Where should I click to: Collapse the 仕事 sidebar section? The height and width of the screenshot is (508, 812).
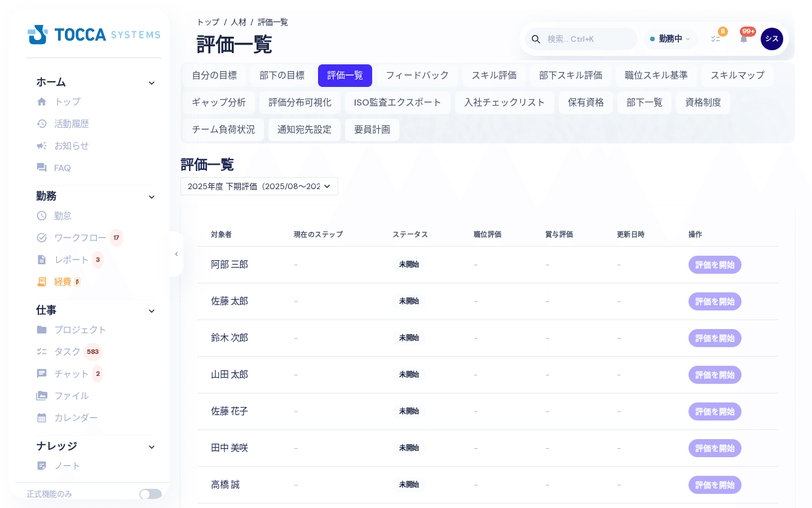click(x=152, y=311)
